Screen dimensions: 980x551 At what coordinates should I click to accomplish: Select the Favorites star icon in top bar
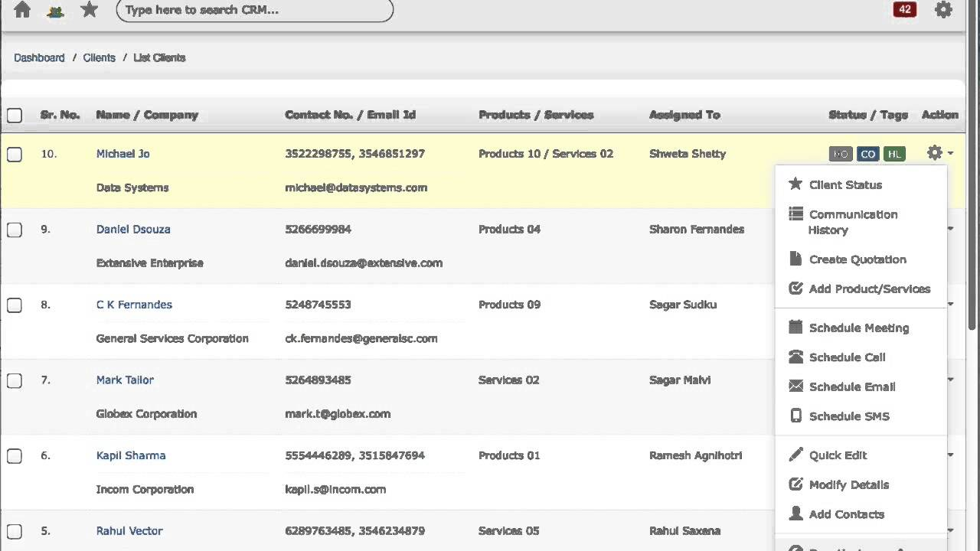point(89,10)
